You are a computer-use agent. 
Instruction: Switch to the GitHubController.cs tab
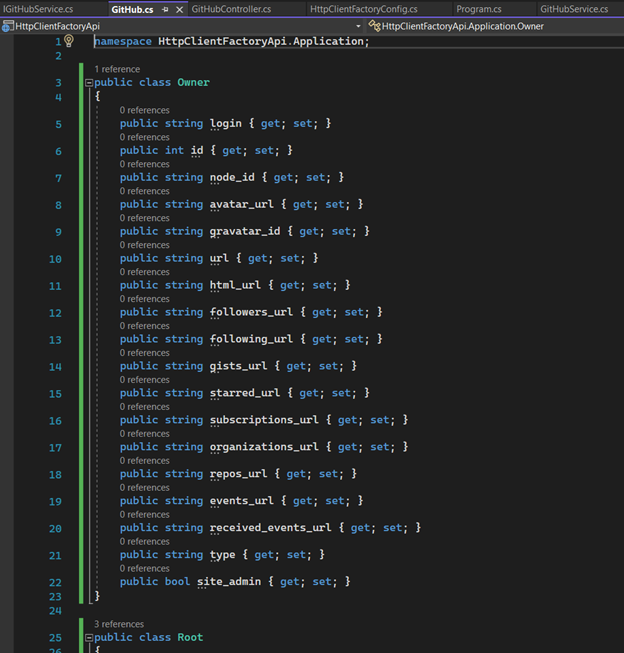tap(231, 9)
